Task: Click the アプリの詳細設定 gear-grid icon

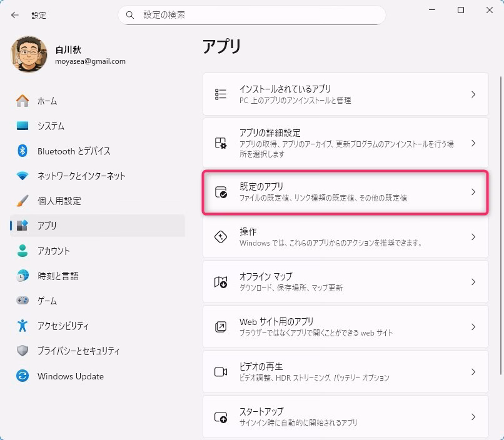Action: coord(221,143)
